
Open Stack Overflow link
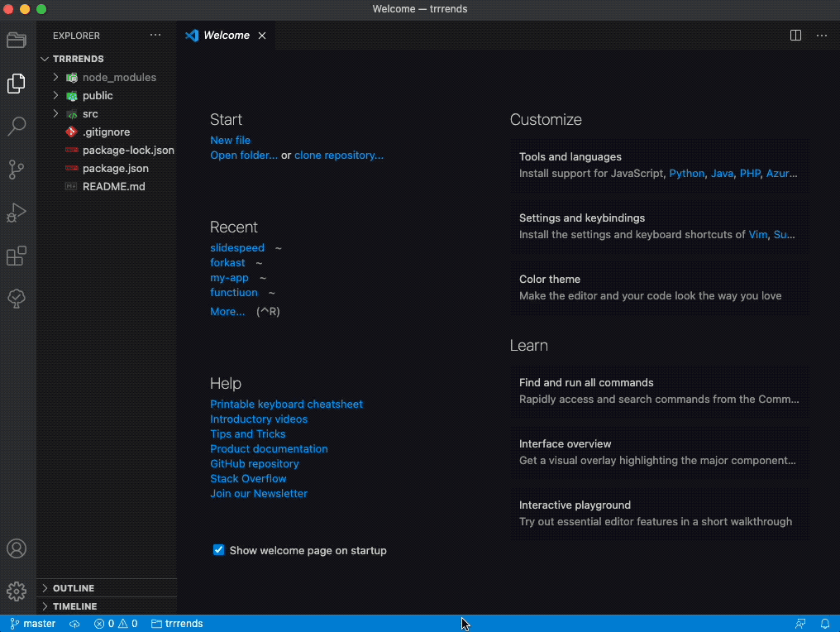[x=249, y=479]
